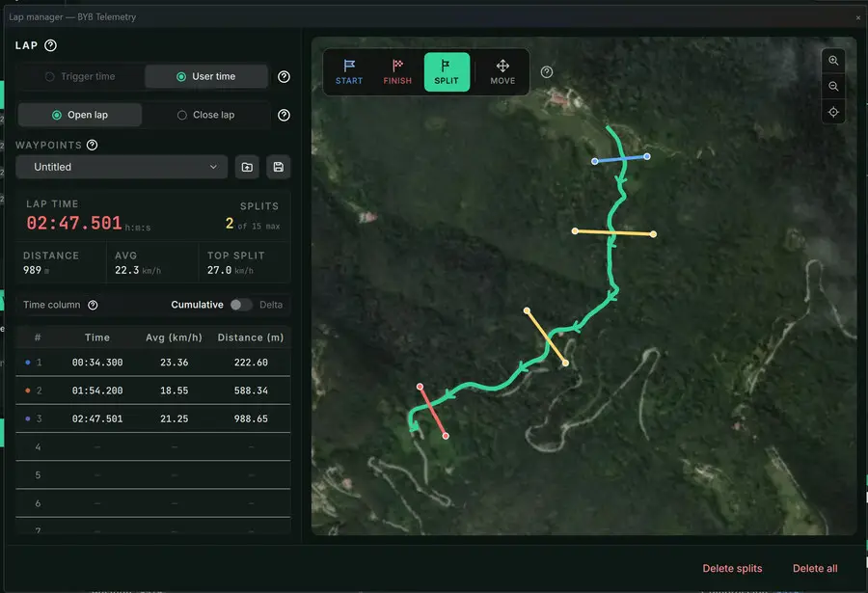The image size is (868, 593).
Task: Click the Avg (km/h) column header
Action: pos(174,337)
